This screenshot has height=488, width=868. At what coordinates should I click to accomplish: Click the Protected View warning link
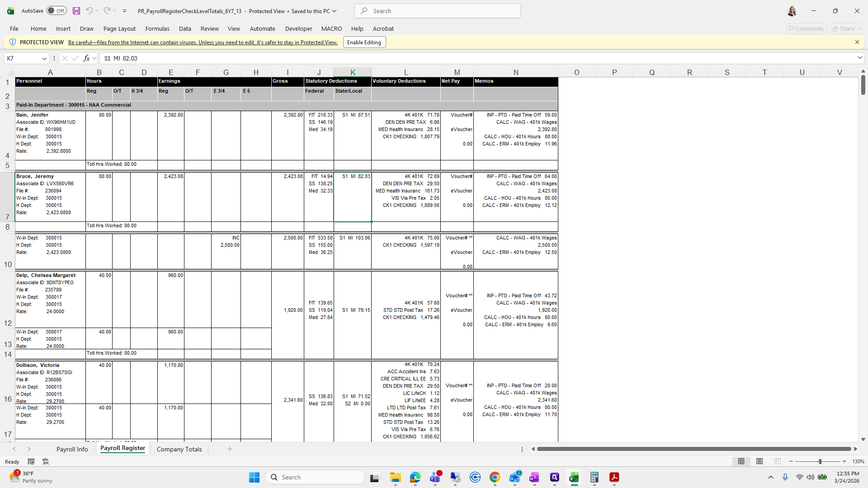click(x=203, y=42)
